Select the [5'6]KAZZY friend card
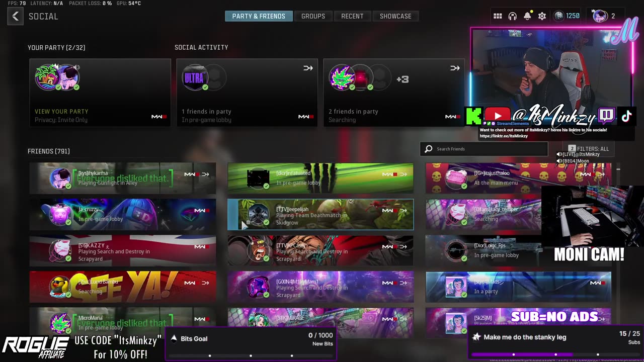Viewport: 644px width, 362px height. tap(123, 250)
